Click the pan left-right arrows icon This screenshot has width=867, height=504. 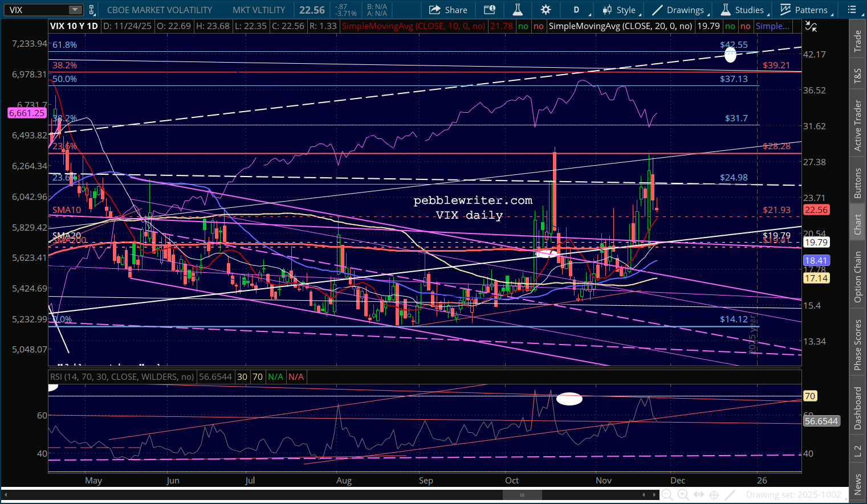point(698,495)
